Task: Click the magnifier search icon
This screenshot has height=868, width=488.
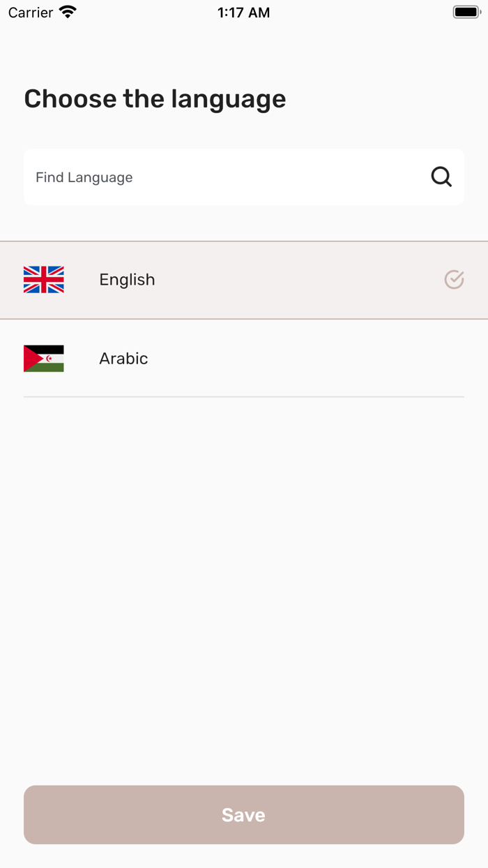Action: [x=441, y=177]
